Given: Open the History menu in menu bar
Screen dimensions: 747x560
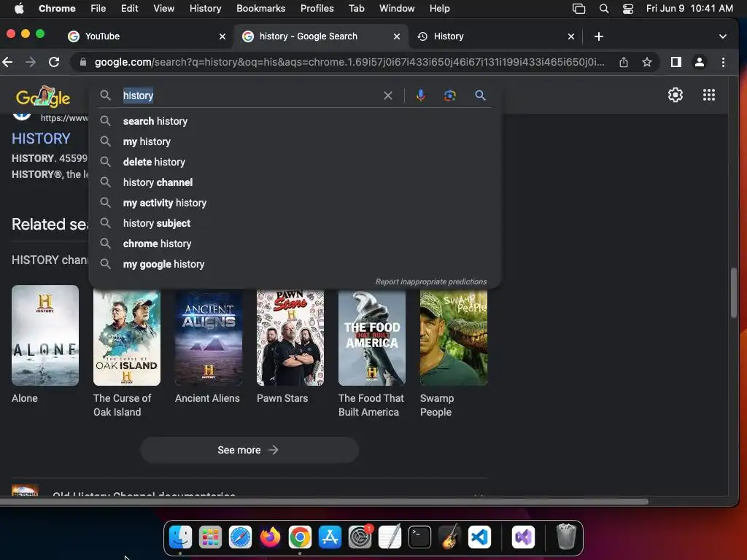Looking at the screenshot, I should (x=205, y=9).
